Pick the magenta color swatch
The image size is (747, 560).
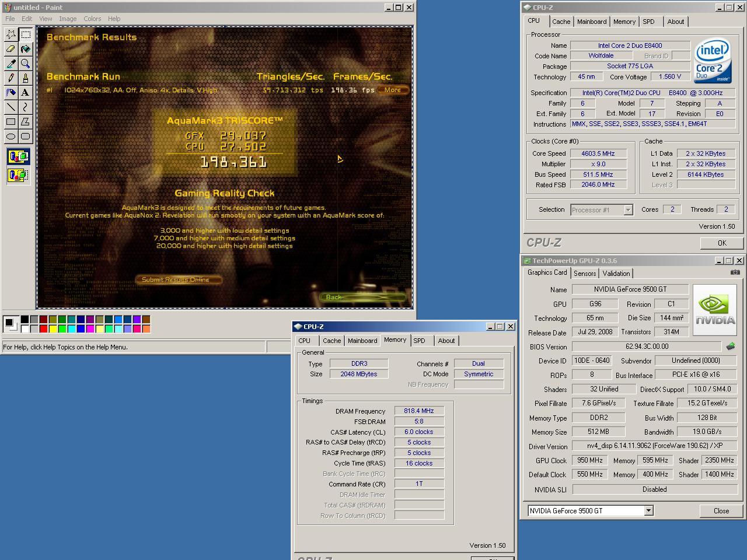(90, 328)
